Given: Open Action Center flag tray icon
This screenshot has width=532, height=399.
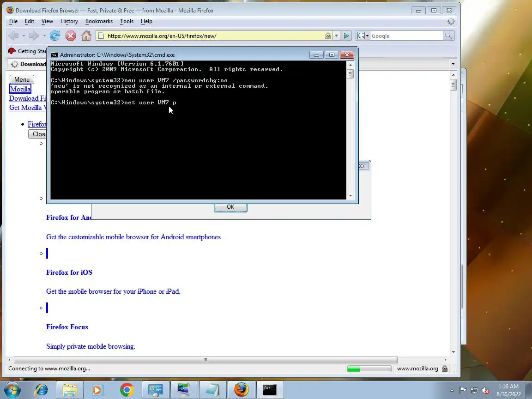Looking at the screenshot, I should coord(463,390).
